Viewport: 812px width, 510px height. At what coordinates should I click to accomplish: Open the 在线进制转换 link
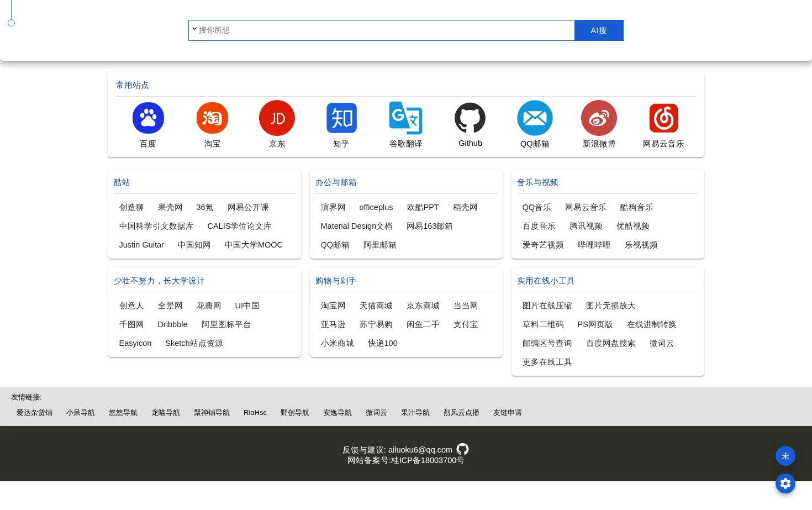pos(652,324)
